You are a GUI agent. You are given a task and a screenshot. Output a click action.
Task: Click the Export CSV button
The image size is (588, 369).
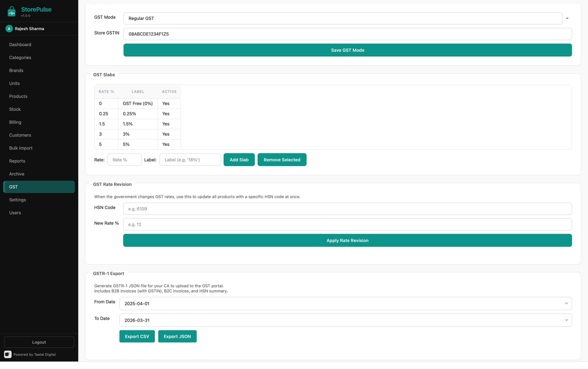pos(137,336)
